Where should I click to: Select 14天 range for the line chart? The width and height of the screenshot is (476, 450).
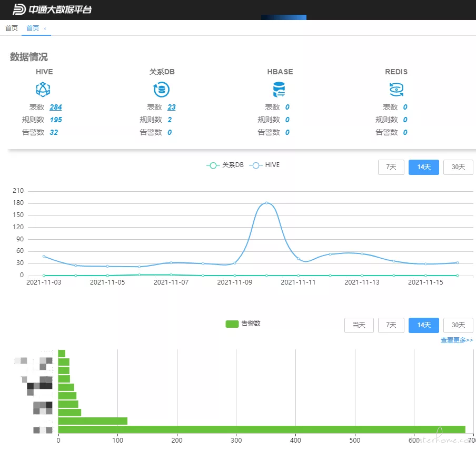point(424,167)
